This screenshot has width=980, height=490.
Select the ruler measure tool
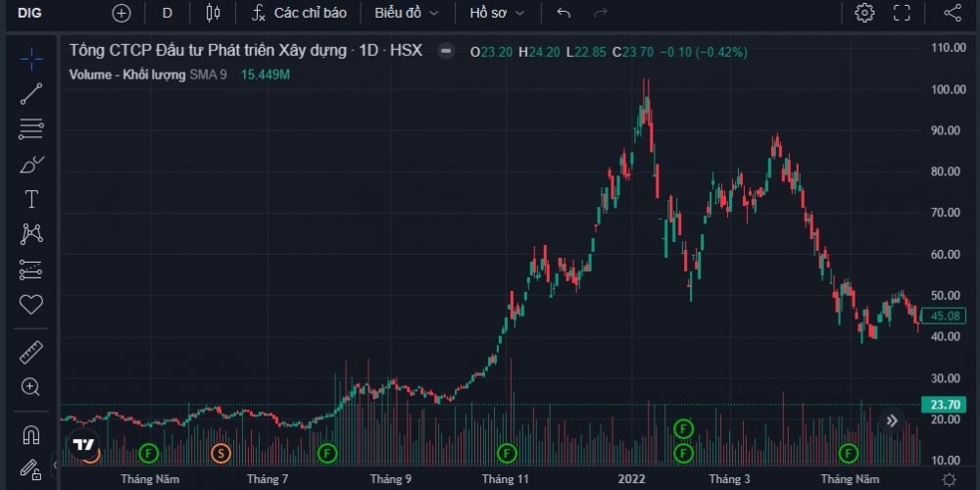[31, 352]
